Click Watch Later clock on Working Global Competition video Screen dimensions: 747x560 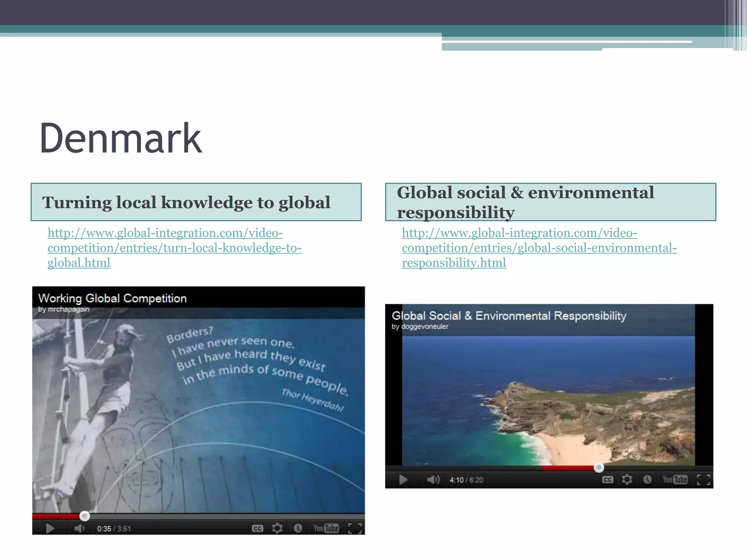[x=298, y=528]
